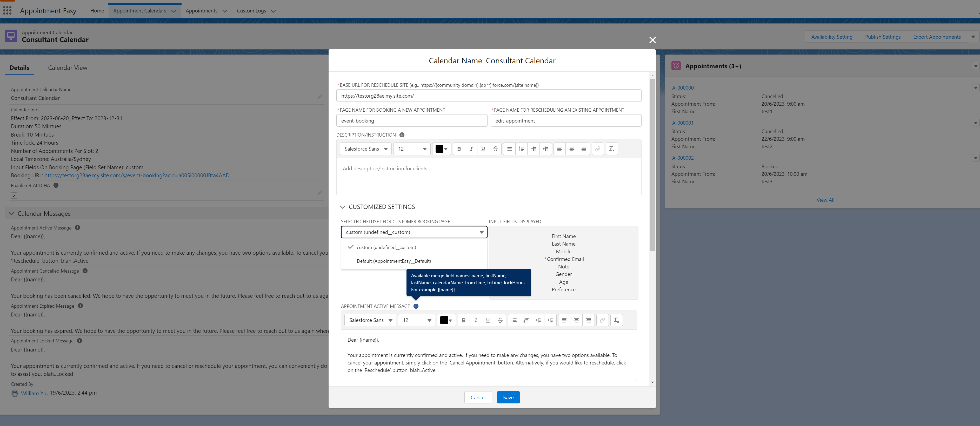Open the font size 12 dropdown in the Active Message toolbar
Viewport: 980px width, 426px height.
coord(417,320)
